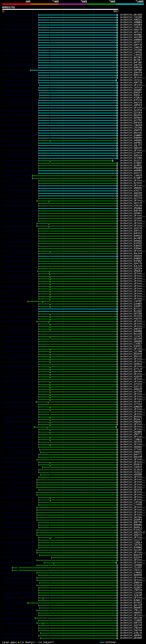146x644 pixels.
Task: Open subject UniRef100_Q8IBQ5
Action: (x=131, y=638)
